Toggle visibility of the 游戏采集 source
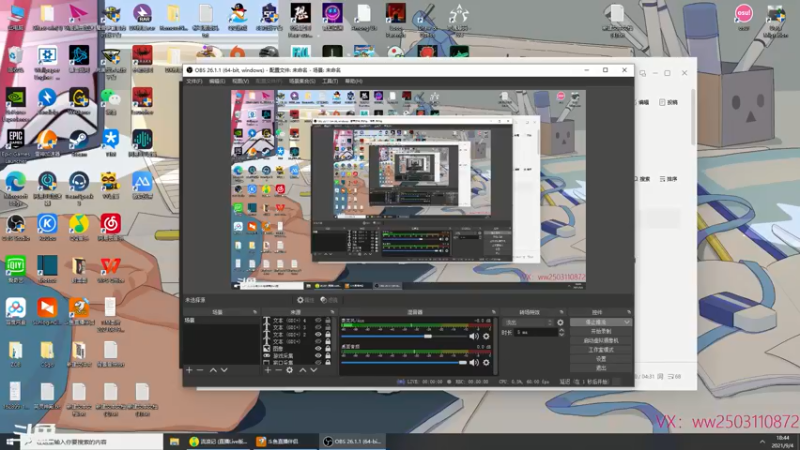This screenshot has height=450, width=800. tap(318, 356)
